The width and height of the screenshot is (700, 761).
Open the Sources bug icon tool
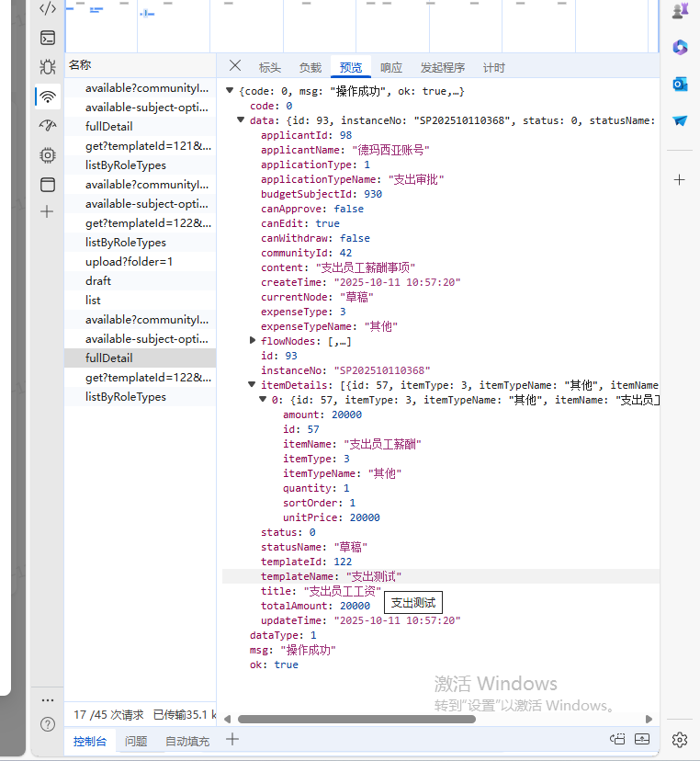point(48,67)
